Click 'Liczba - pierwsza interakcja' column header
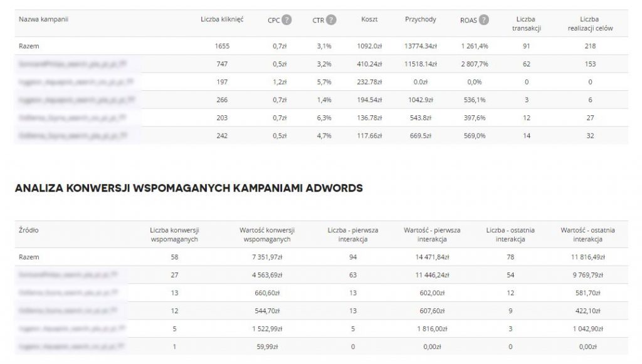The image size is (642, 364). (x=353, y=235)
